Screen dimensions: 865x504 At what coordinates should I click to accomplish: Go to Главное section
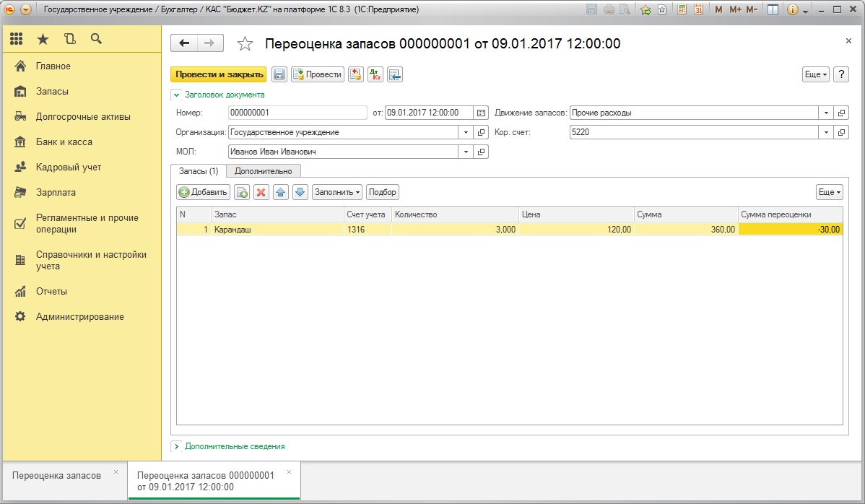[53, 66]
